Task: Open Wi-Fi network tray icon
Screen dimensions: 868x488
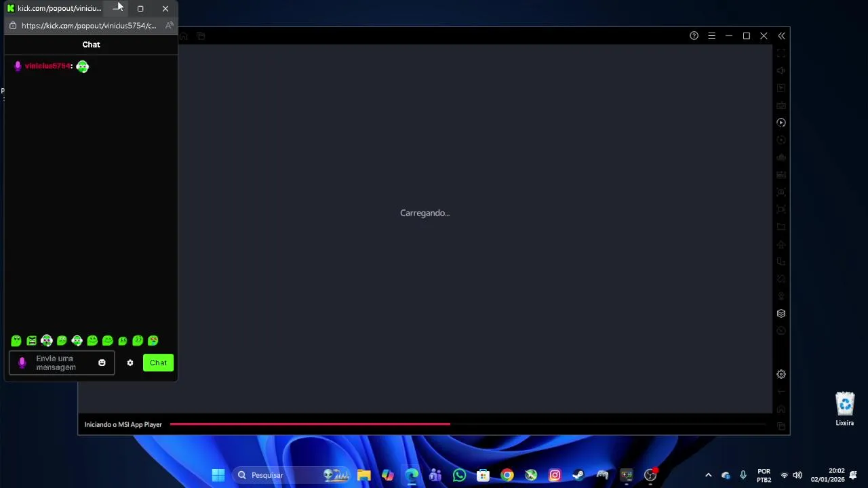Action: click(x=785, y=475)
